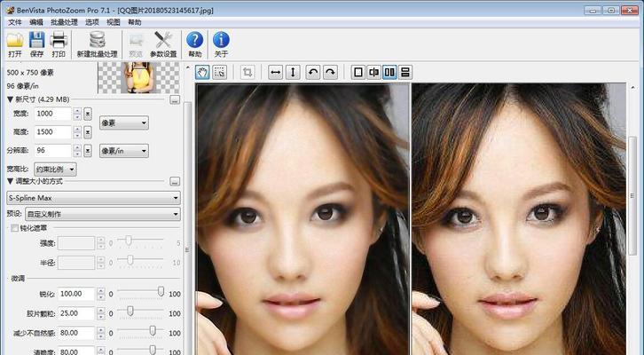
Task: Switch to stacked top-bottom preview layout
Action: point(405,72)
